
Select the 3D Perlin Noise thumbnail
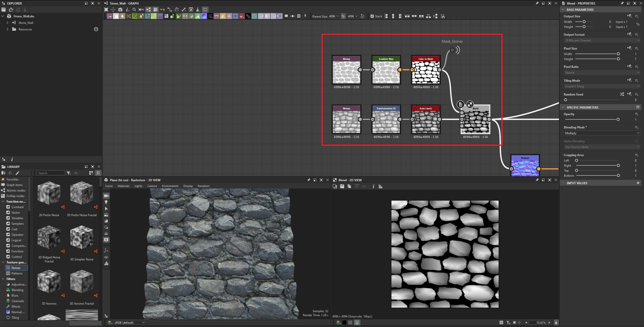[49, 193]
